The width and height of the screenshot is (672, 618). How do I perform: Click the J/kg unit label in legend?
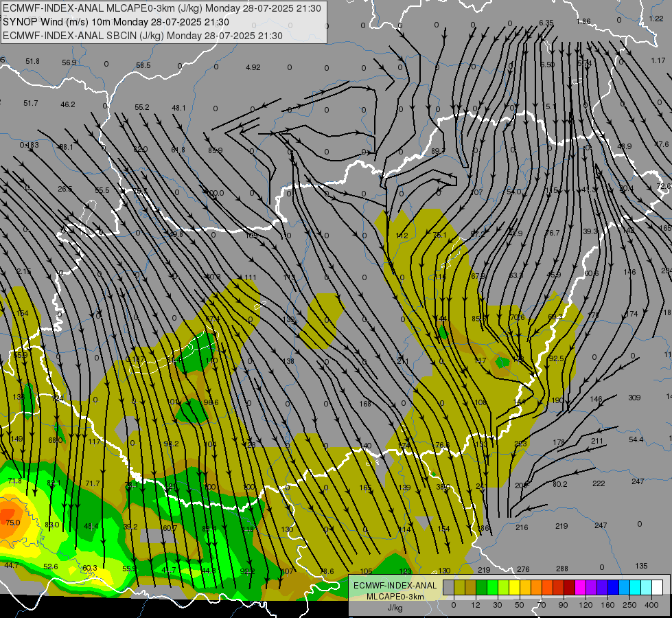395,608
